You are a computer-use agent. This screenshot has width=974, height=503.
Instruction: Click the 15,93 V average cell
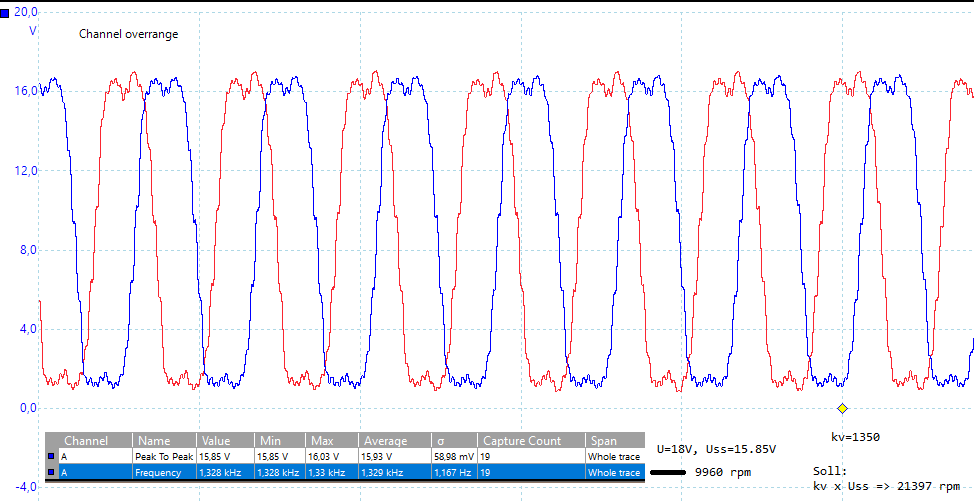tap(395, 456)
